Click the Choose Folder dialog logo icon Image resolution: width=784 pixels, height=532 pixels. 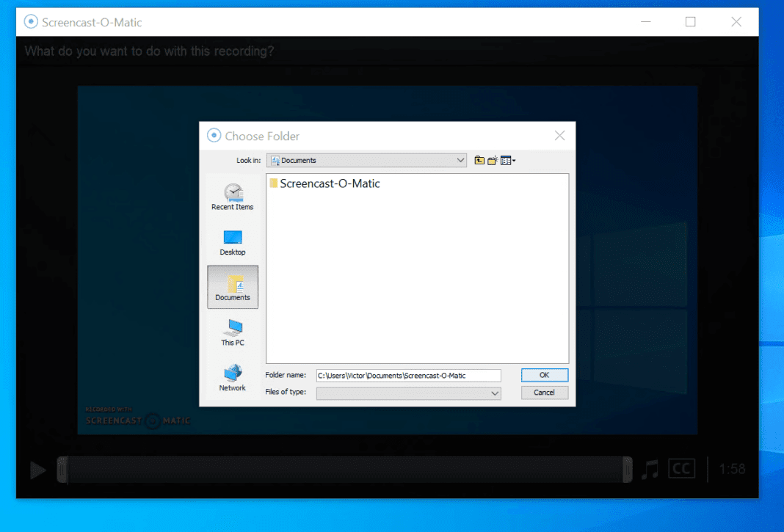tap(214, 136)
